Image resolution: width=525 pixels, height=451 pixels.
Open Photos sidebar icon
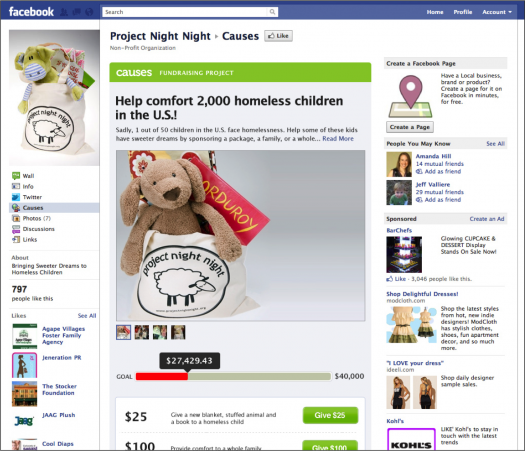coord(16,218)
